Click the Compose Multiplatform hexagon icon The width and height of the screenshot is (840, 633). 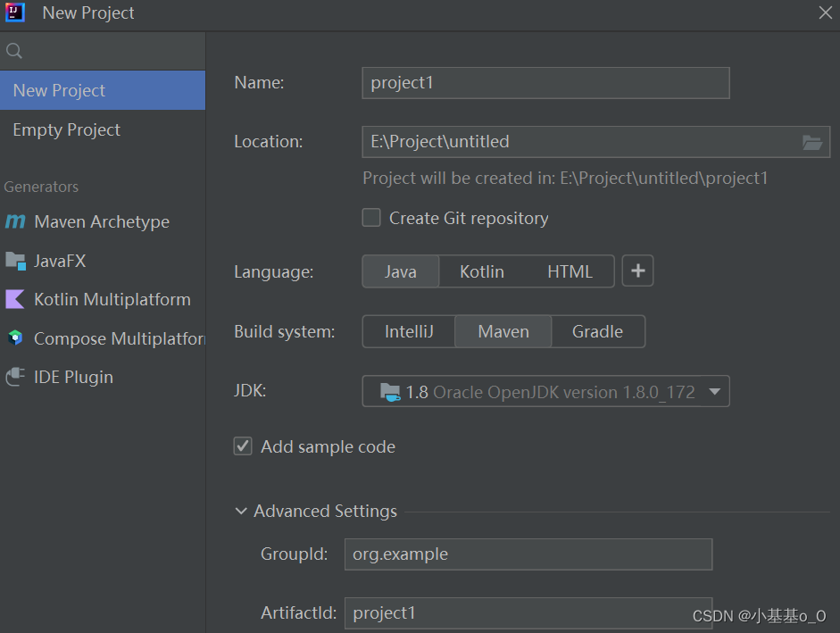coord(15,337)
